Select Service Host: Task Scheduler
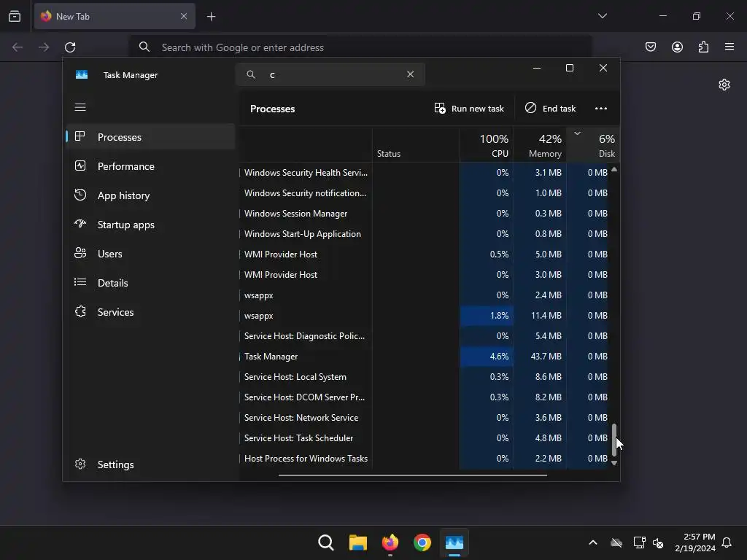 click(425, 438)
